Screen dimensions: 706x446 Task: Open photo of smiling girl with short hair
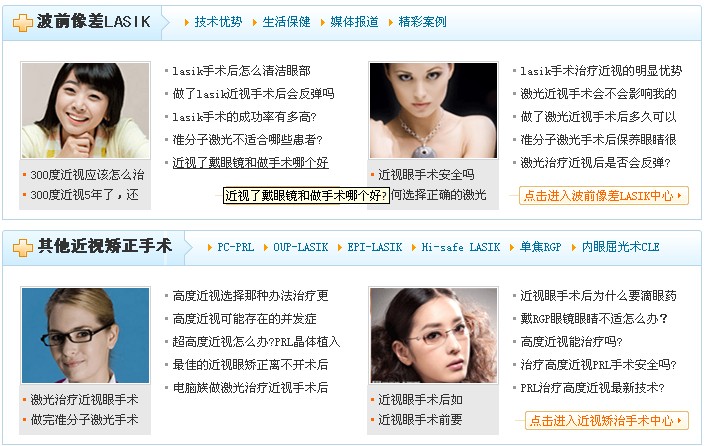[x=86, y=110]
